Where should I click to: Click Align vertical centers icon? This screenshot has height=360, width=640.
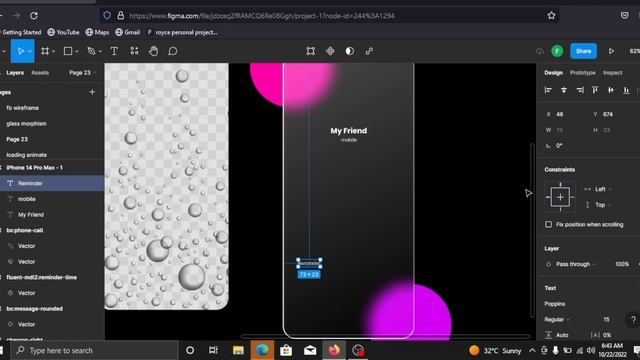tap(611, 90)
